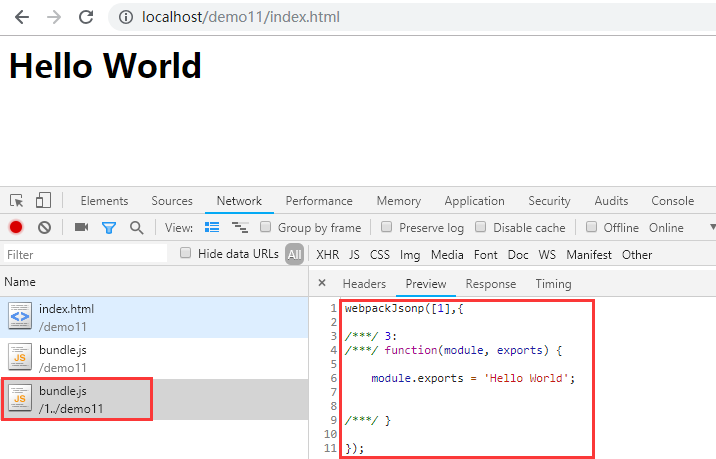The width and height of the screenshot is (716, 459).
Task: Open the Online throttling dropdown
Action: [x=681, y=227]
